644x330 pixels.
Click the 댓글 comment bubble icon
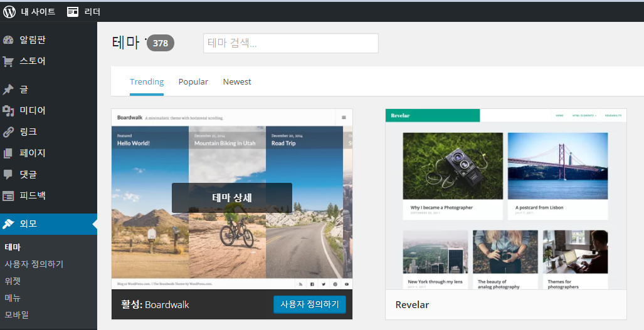[x=8, y=175]
